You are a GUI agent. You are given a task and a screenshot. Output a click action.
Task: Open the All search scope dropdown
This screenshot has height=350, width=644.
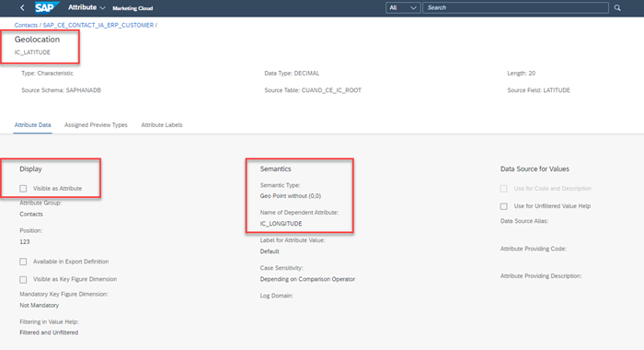(x=403, y=7)
